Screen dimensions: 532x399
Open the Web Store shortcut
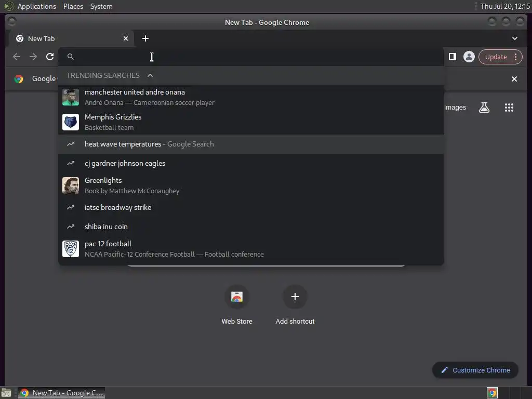coord(237,305)
